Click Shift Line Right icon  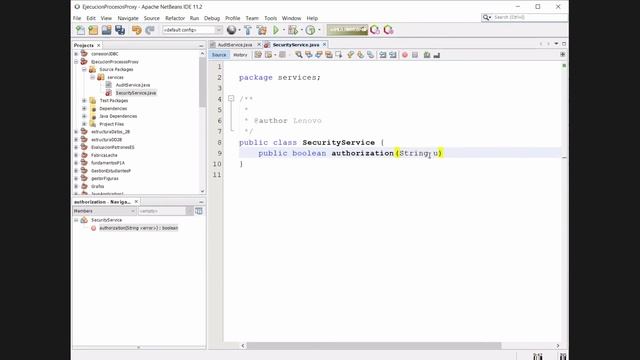click(393, 55)
